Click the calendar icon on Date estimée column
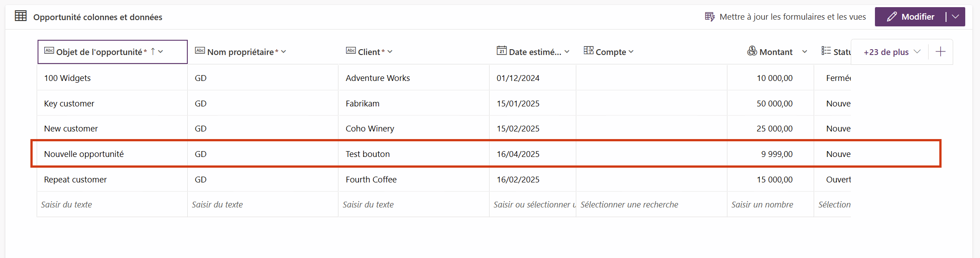This screenshot has width=980, height=258. [x=502, y=51]
